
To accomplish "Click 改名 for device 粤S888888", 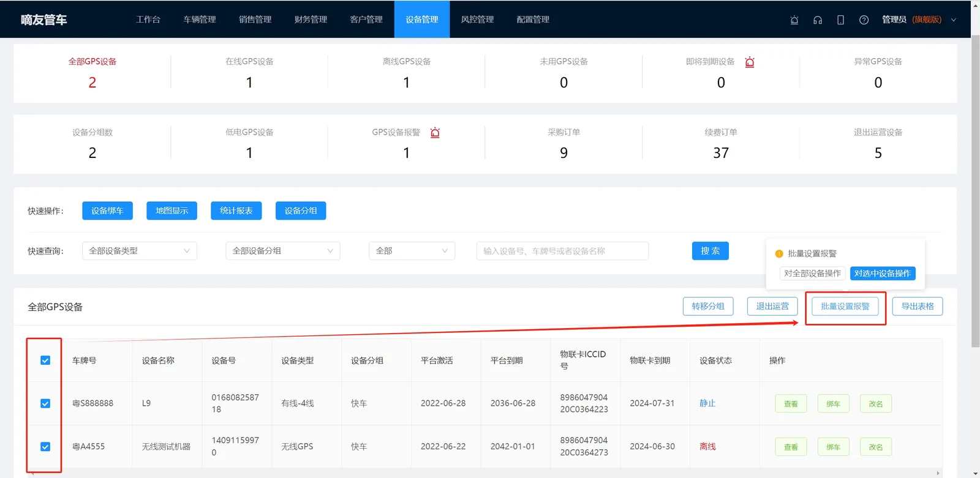I will [x=876, y=404].
